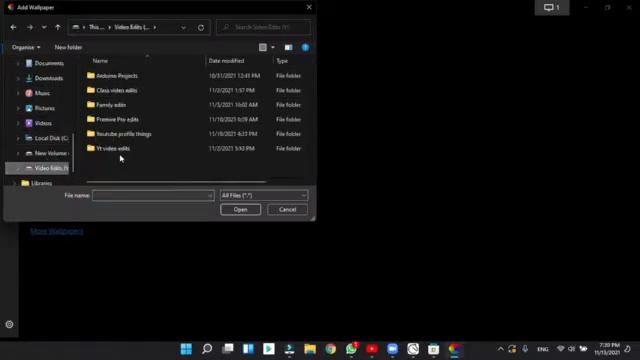Open the Widgets taskbar icon
The image size is (640, 360).
click(x=248, y=349)
